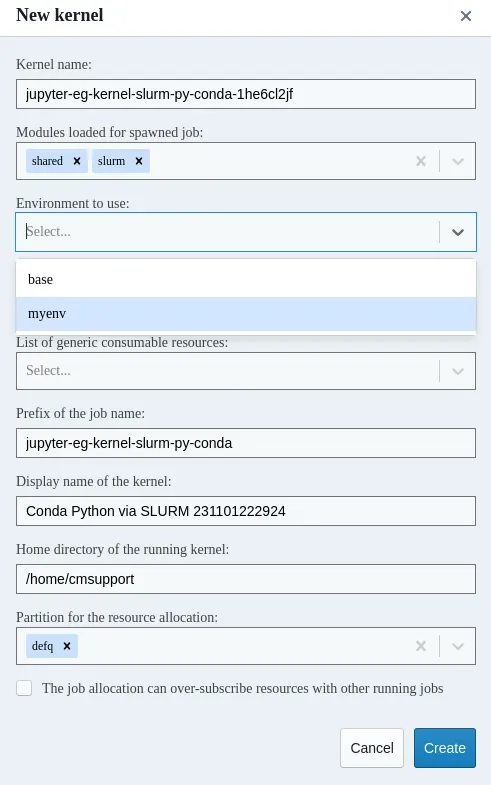This screenshot has width=491, height=785.
Task: Click the Kernel name label
Action: 54,65
